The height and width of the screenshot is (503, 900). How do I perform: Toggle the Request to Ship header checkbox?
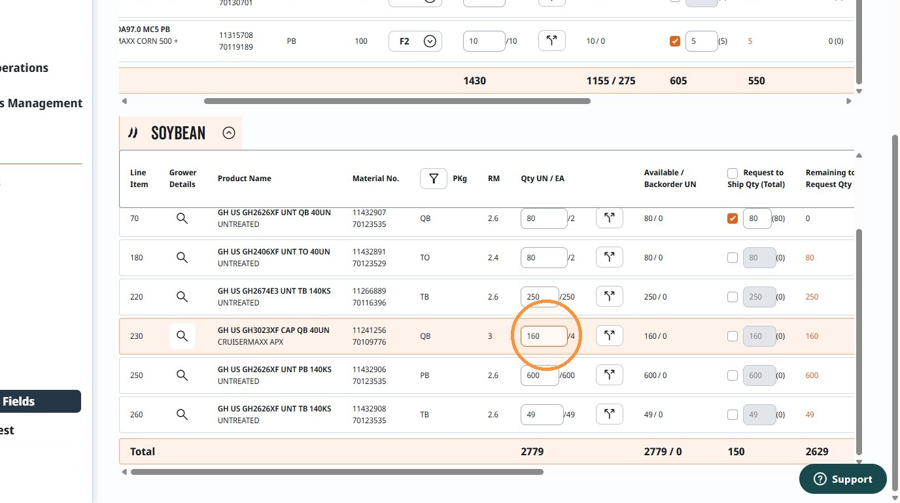[732, 173]
